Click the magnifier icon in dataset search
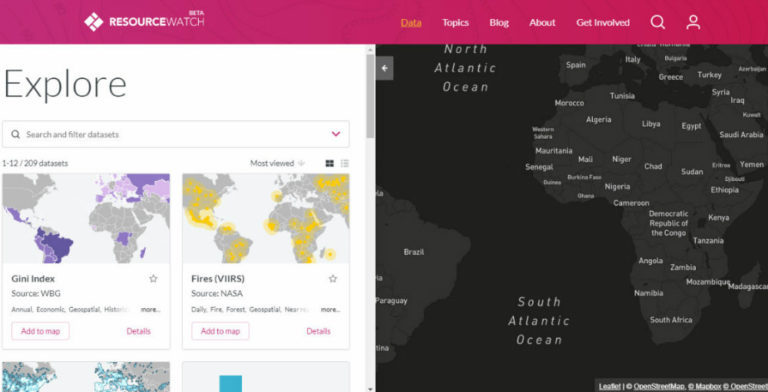 16,134
